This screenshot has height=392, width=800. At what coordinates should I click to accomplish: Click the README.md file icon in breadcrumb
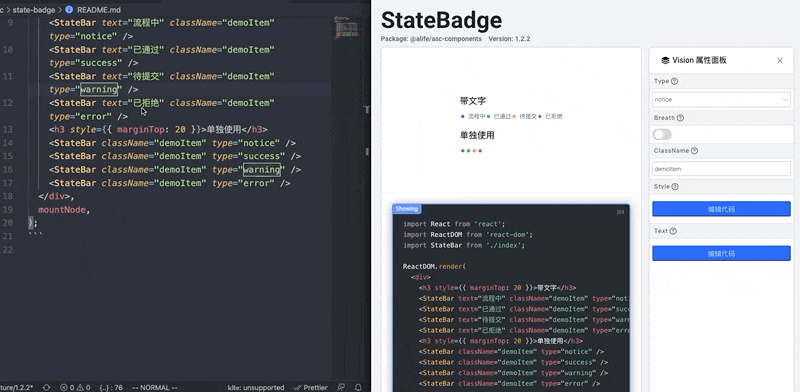[69, 10]
